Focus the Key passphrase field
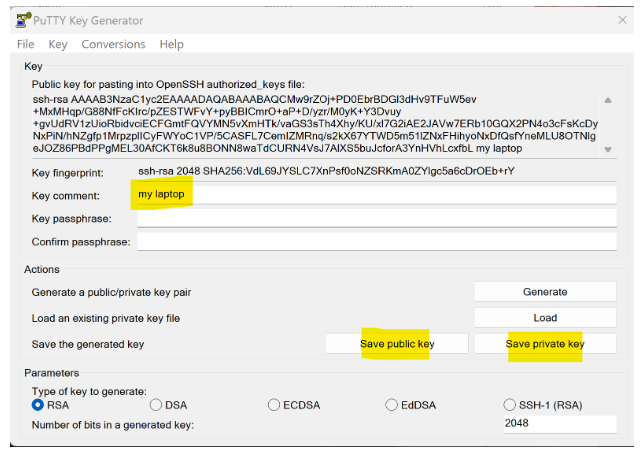 pos(376,219)
